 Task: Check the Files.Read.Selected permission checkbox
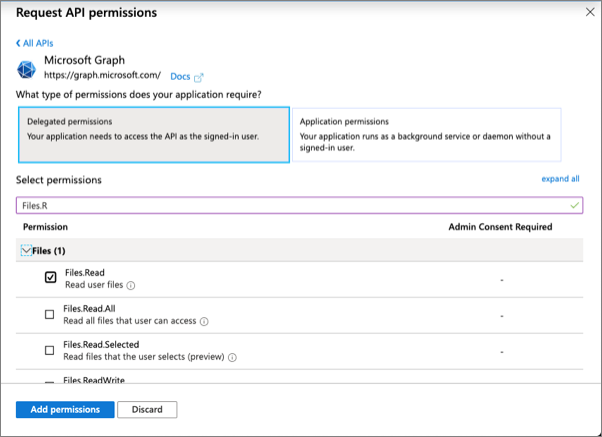(x=50, y=350)
